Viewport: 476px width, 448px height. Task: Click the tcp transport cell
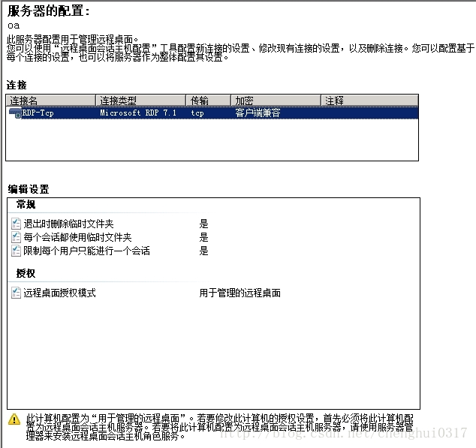197,113
